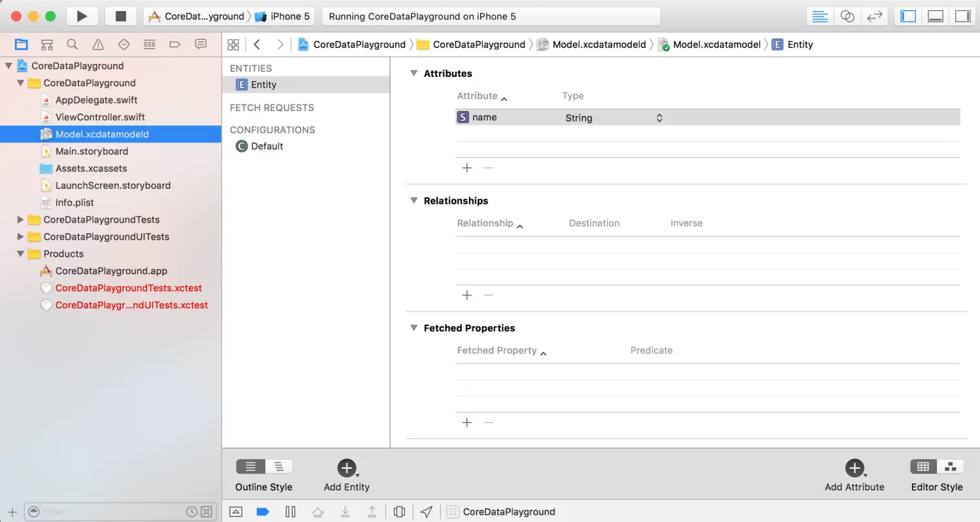
Task: Show the Assistant editor
Action: pyautogui.click(x=847, y=16)
